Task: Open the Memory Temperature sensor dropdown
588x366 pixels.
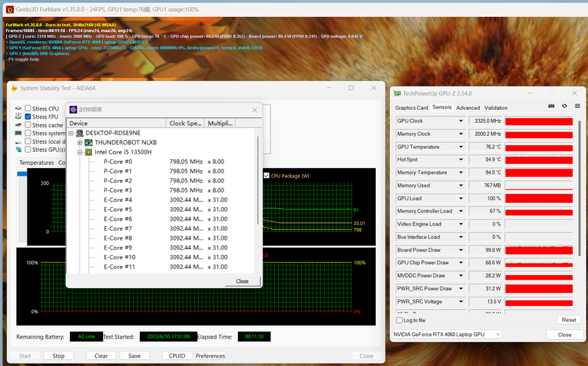Action: pyautogui.click(x=461, y=173)
